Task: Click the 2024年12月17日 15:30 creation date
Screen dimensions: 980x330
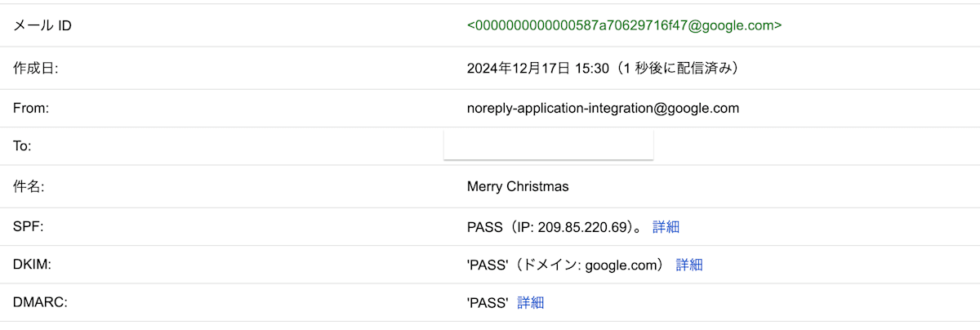Action: 538,69
